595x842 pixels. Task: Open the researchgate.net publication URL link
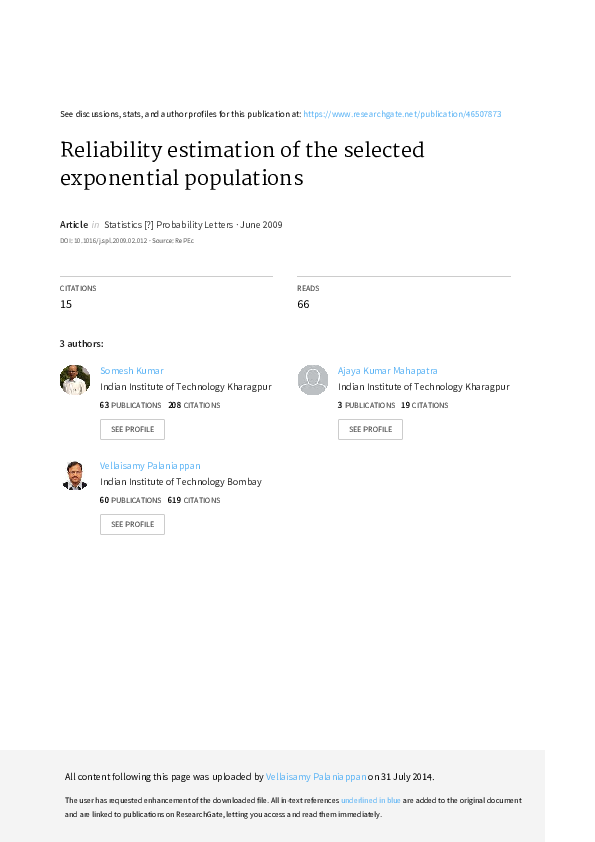(x=402, y=114)
